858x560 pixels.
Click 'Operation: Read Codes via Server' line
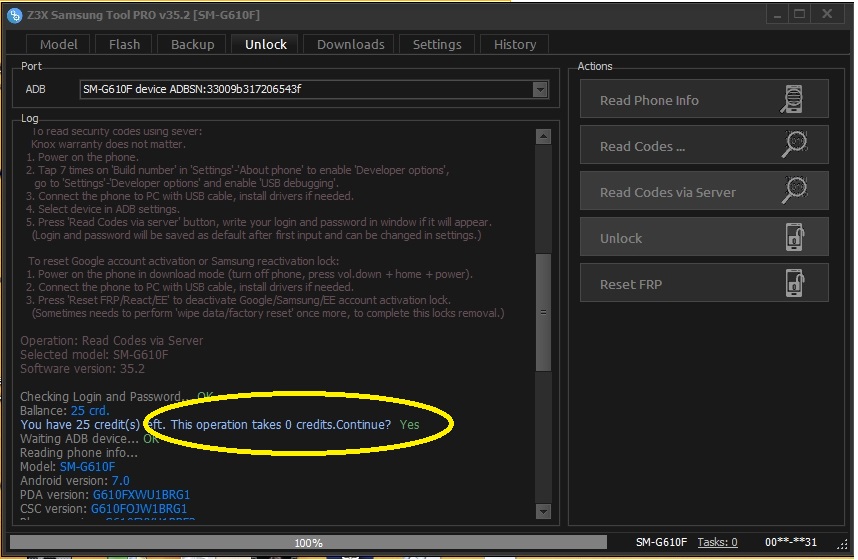point(112,340)
